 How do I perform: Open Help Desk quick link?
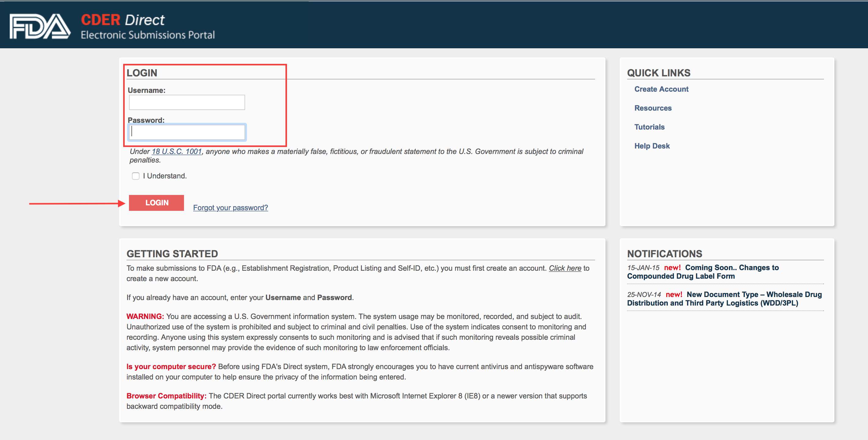pyautogui.click(x=652, y=146)
